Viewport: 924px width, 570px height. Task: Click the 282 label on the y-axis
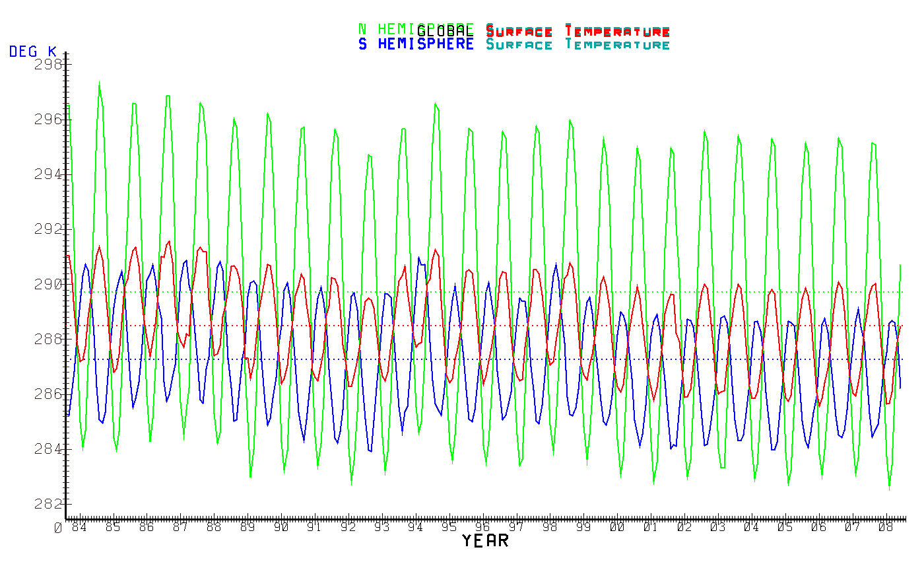pos(49,503)
